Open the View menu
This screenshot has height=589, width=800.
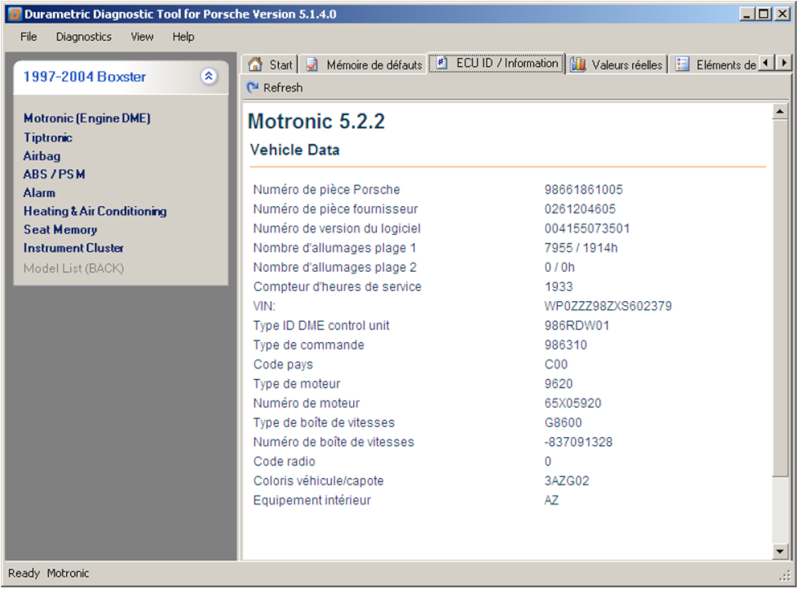[x=142, y=37]
